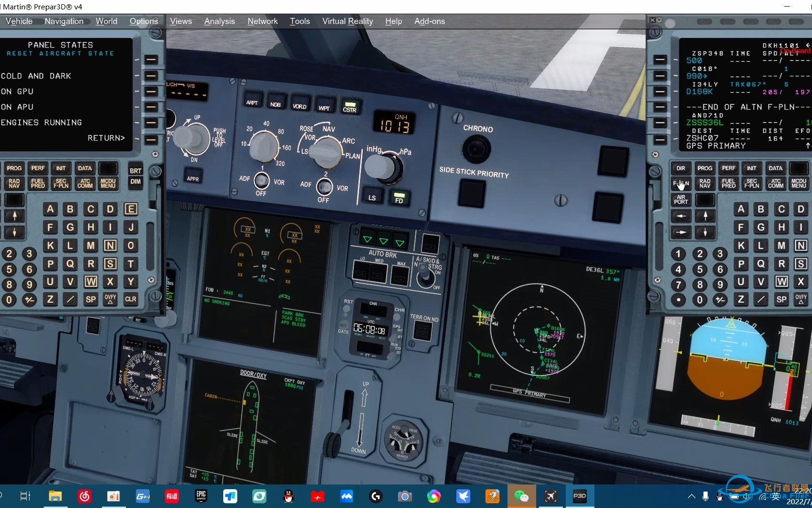Open the Navigation menu
Image resolution: width=812 pixels, height=508 pixels.
(64, 21)
